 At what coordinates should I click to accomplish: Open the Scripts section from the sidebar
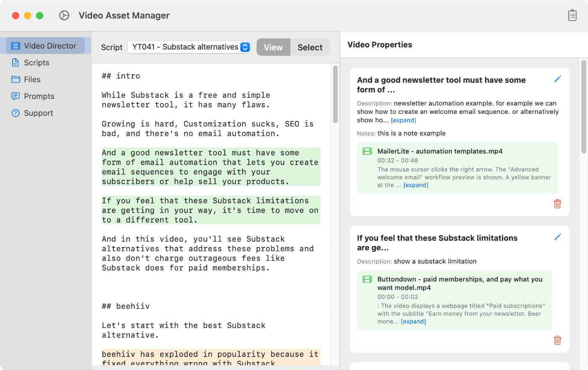[16, 62]
